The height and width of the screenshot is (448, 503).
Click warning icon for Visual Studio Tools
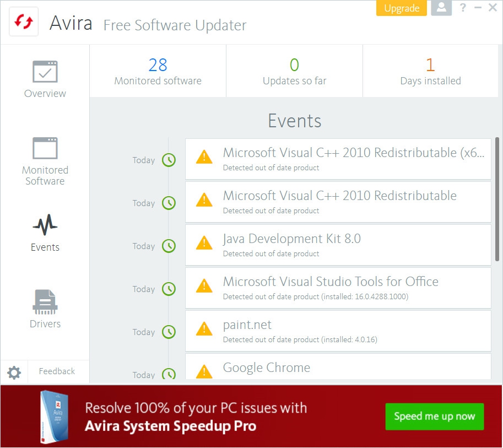point(204,286)
